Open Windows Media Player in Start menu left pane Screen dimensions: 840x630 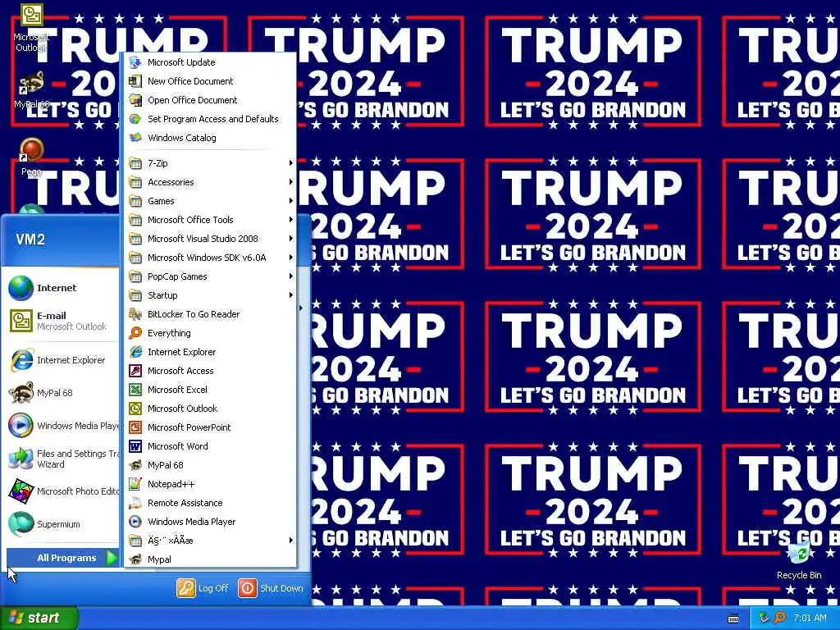(x=62, y=426)
